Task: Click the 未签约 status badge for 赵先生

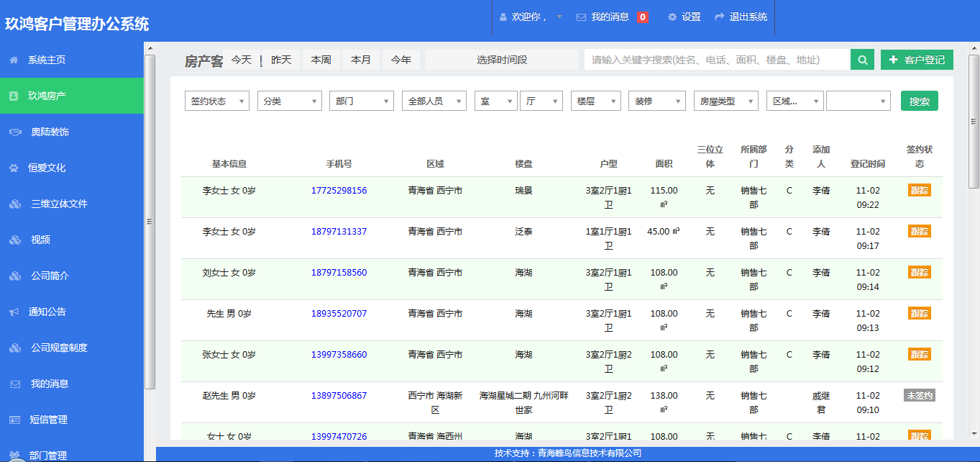Action: (x=920, y=395)
